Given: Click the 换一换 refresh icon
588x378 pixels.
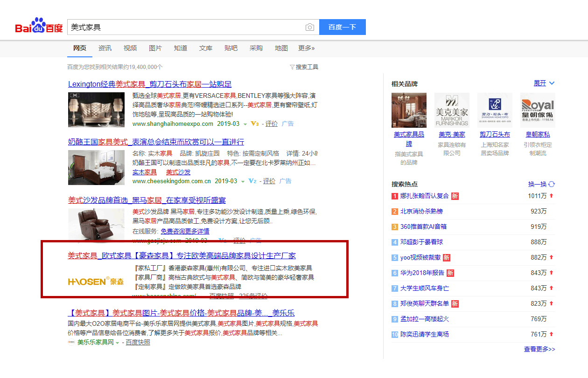Looking at the screenshot, I should tap(552, 184).
